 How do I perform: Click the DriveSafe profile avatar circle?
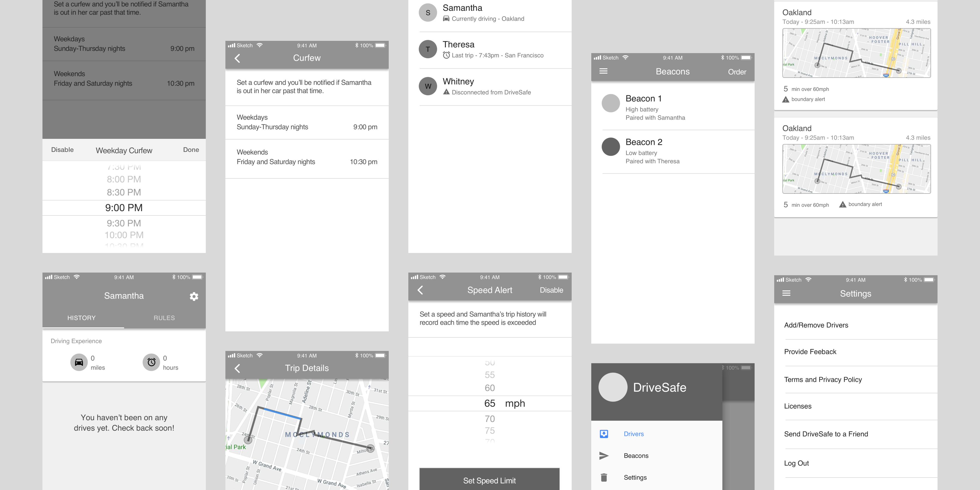point(613,387)
